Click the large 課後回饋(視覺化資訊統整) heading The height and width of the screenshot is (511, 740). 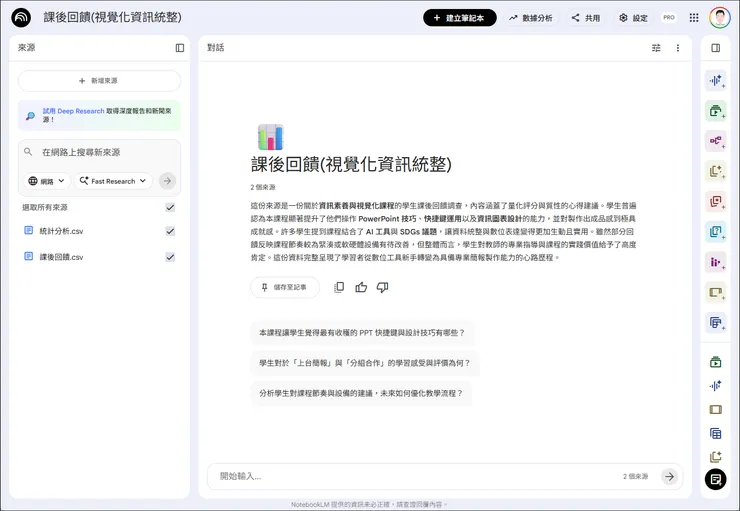(351, 164)
